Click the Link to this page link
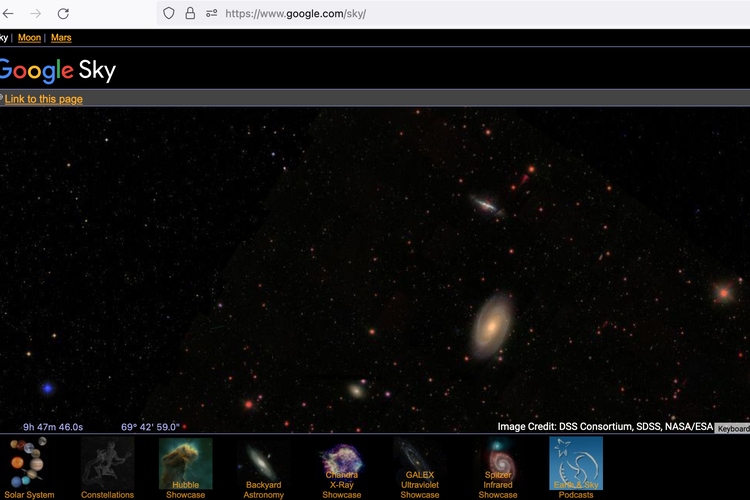This screenshot has width=750, height=500. pos(44,99)
